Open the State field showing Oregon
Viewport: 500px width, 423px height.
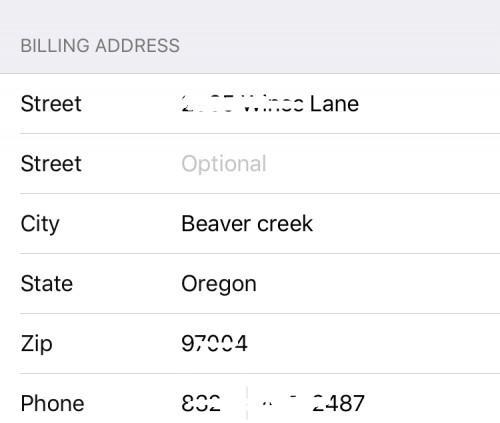(x=340, y=284)
